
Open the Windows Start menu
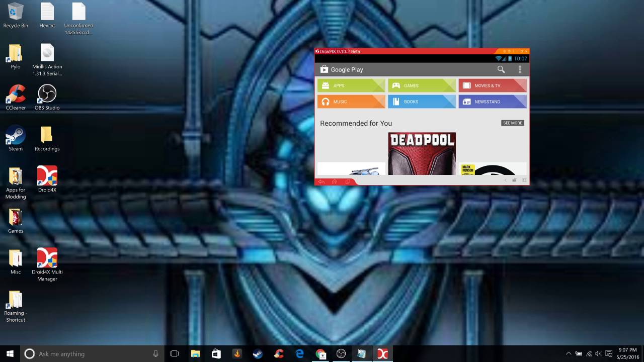[x=10, y=353]
